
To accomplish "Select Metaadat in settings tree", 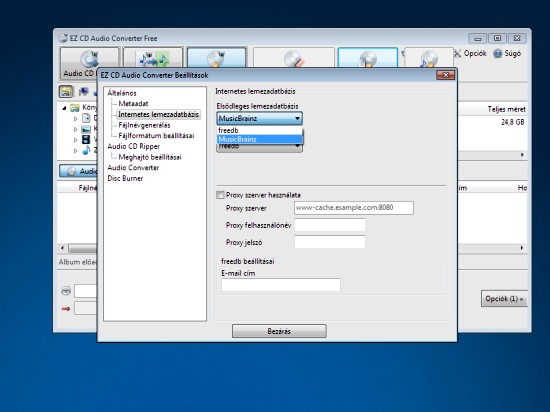I will tap(133, 103).
